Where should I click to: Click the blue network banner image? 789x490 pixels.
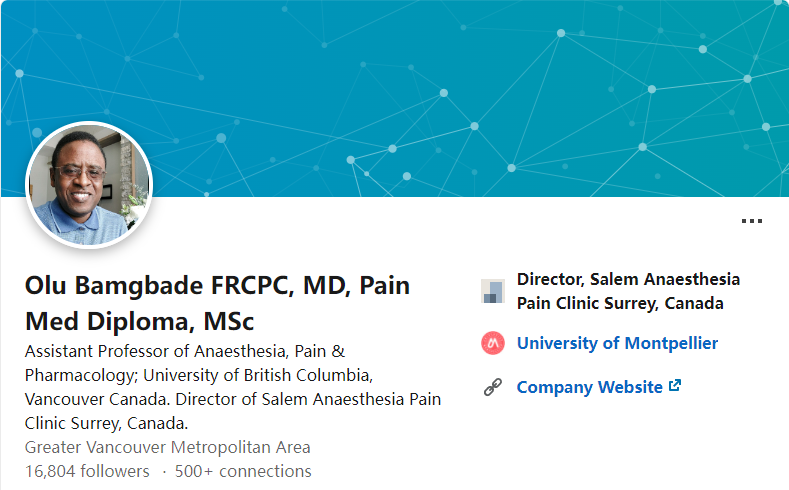pyautogui.click(x=394, y=98)
